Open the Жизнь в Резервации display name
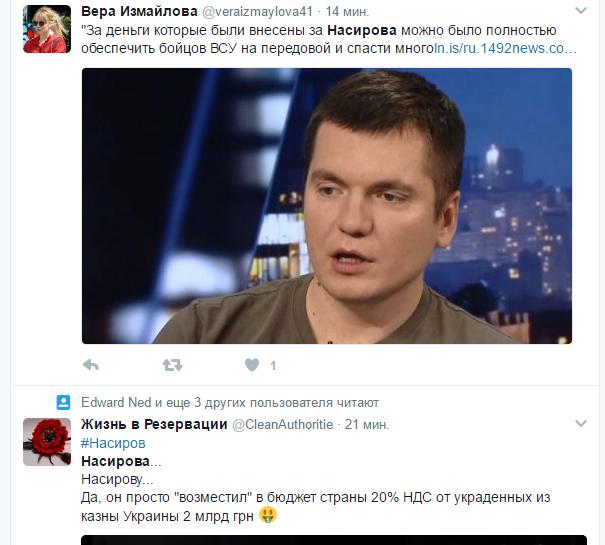 tap(154, 424)
